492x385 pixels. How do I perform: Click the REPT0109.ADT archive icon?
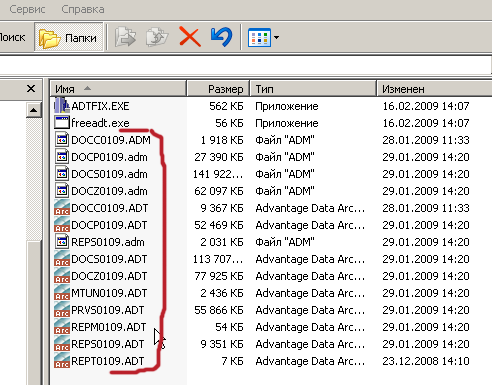pos(62,361)
